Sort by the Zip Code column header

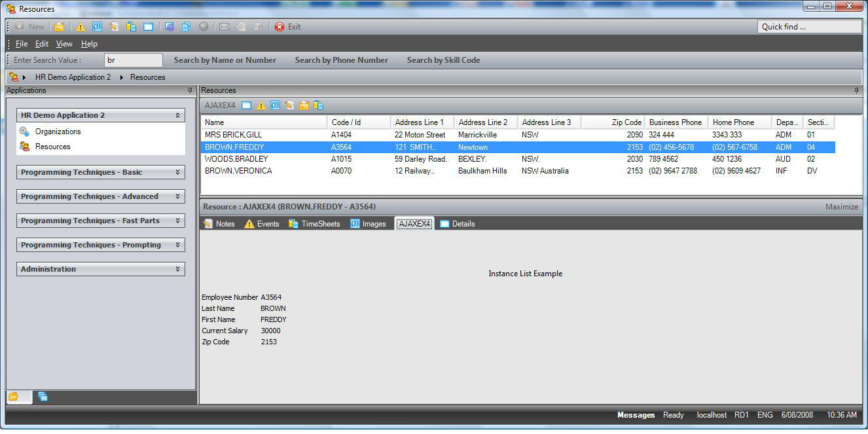point(613,122)
